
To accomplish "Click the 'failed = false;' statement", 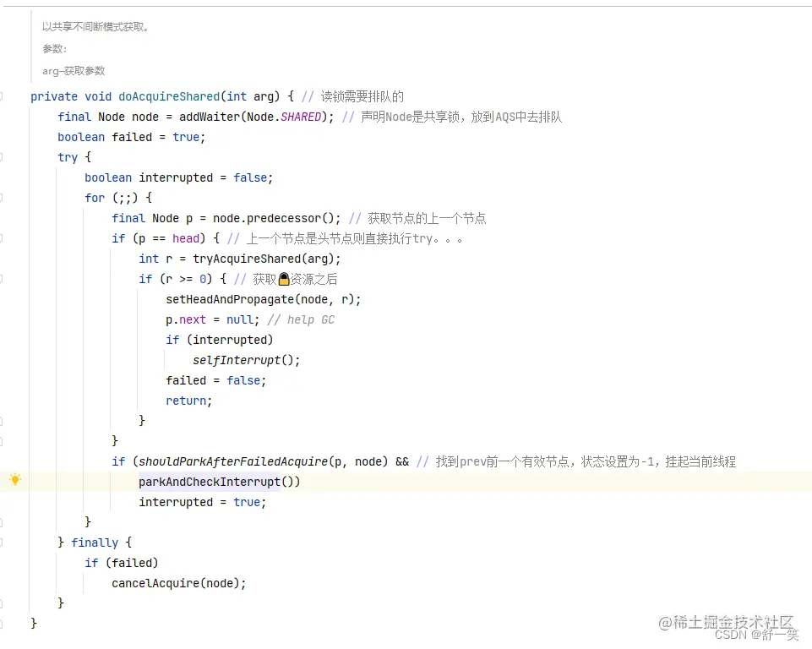I will tap(216, 380).
